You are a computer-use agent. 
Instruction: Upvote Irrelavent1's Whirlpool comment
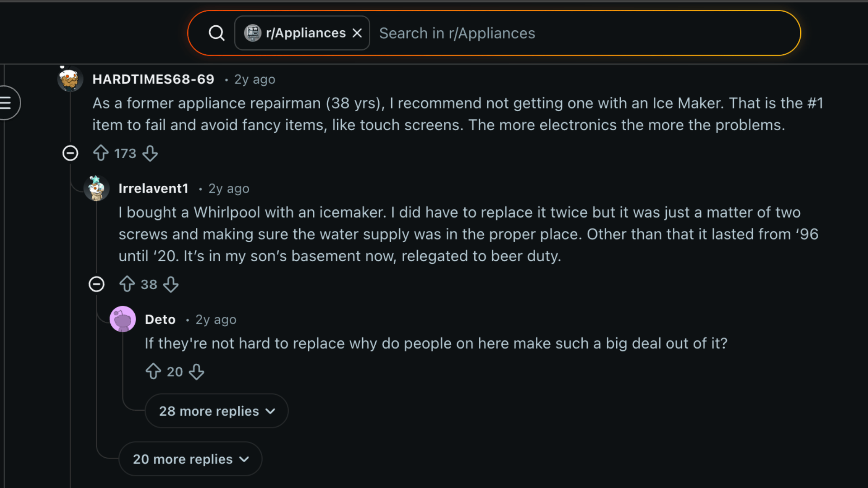point(127,284)
